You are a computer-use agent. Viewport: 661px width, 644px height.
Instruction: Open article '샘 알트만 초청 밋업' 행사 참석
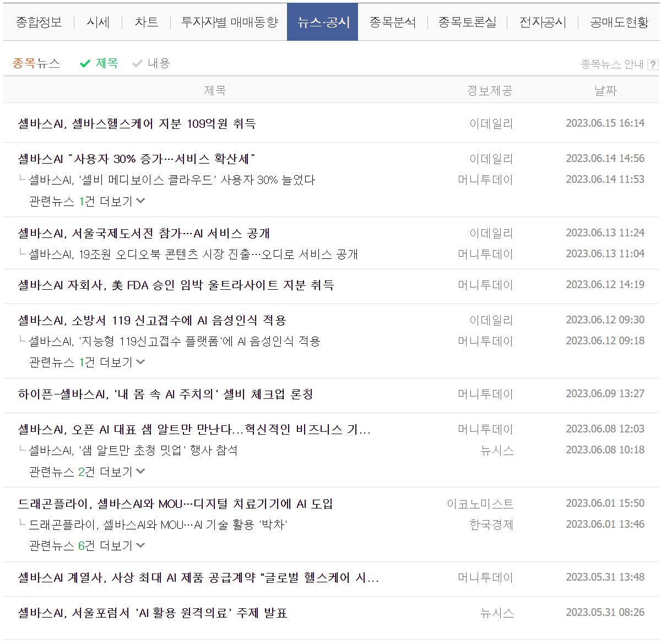[133, 450]
